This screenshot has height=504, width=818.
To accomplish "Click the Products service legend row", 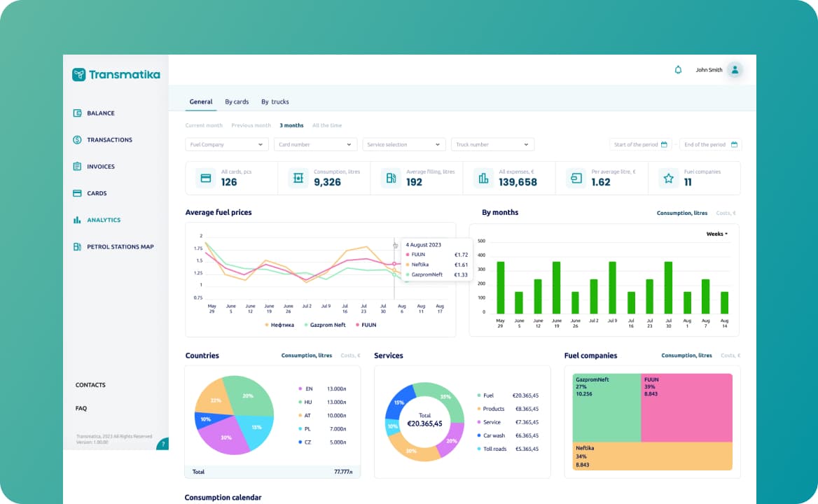I will (x=508, y=409).
